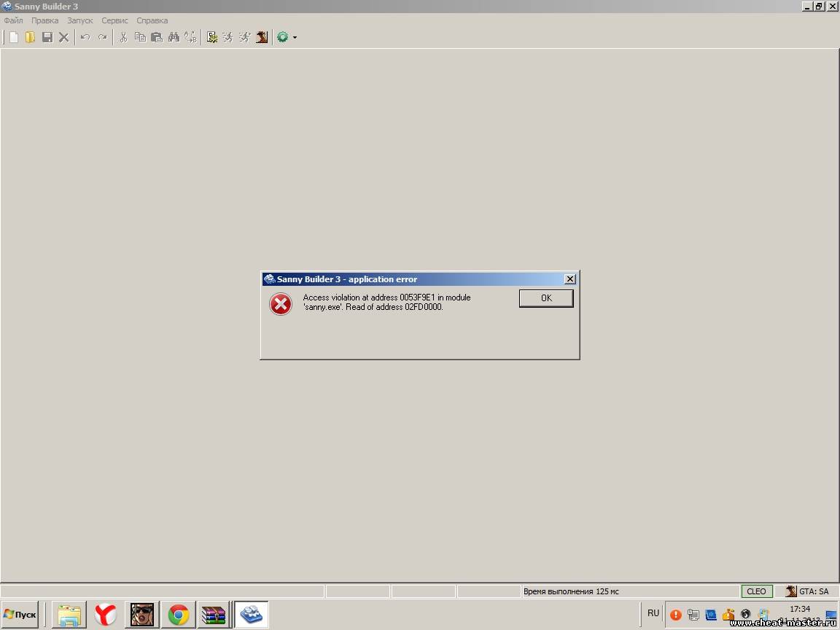Open a file using the folder icon

click(x=30, y=37)
